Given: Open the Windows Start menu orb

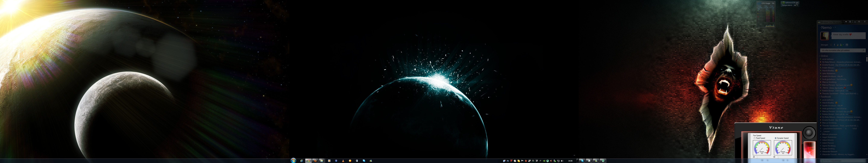Looking at the screenshot, I should point(294,161).
